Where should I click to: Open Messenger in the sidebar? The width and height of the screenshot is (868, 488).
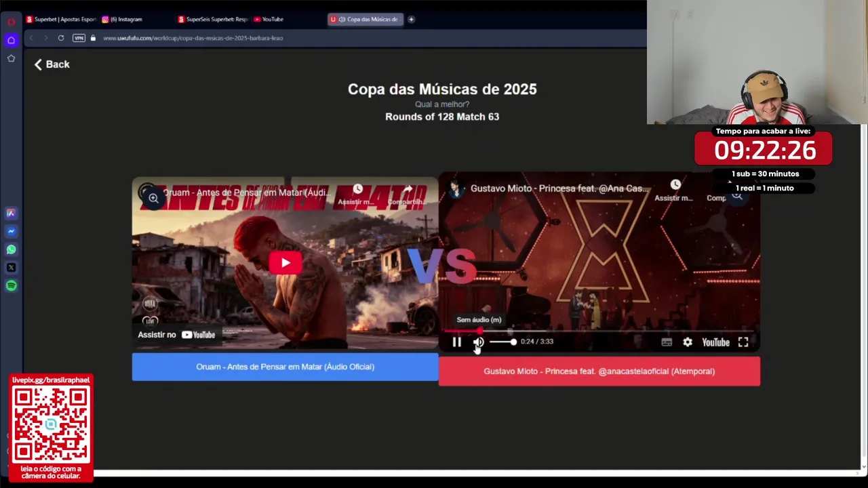click(x=11, y=231)
